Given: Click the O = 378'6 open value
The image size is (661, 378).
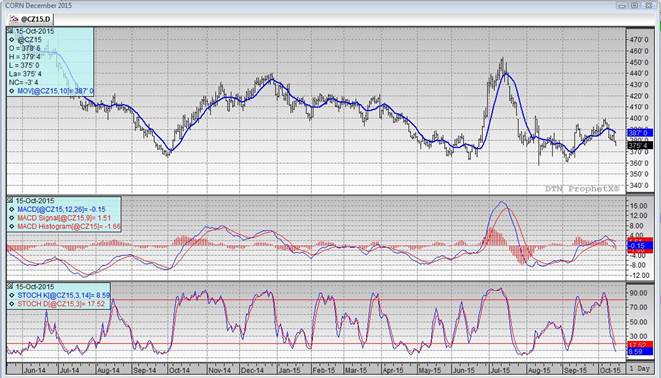Looking at the screenshot, I should click(25, 48).
